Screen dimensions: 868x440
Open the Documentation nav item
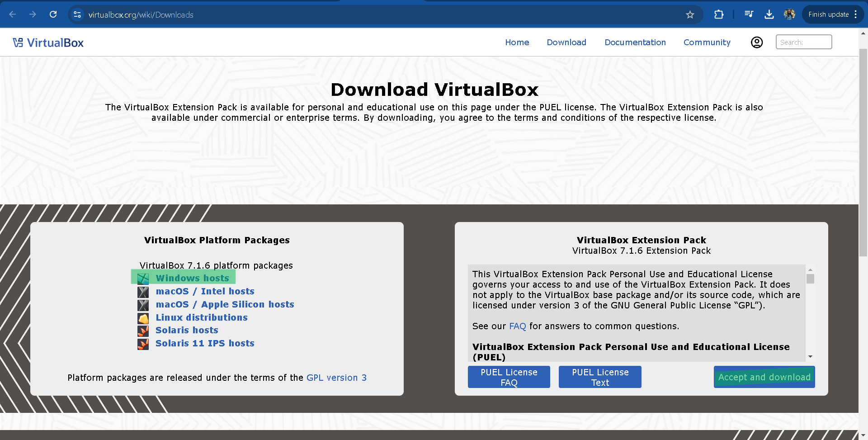pyautogui.click(x=635, y=42)
